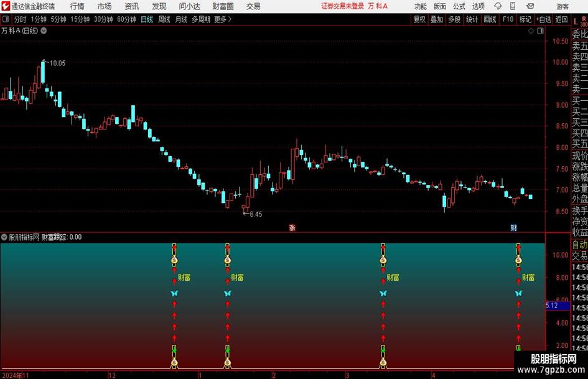The width and height of the screenshot is (588, 379).
Task: Open the 行情 menu
Action: 77,6
